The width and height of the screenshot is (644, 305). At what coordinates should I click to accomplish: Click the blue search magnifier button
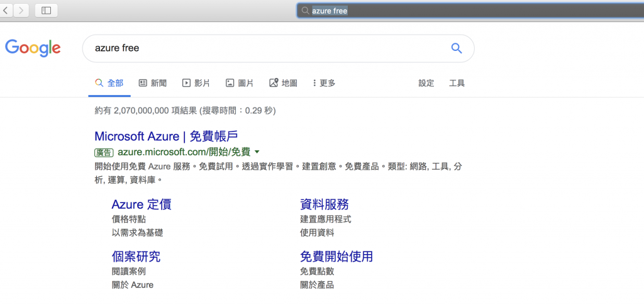pyautogui.click(x=457, y=48)
